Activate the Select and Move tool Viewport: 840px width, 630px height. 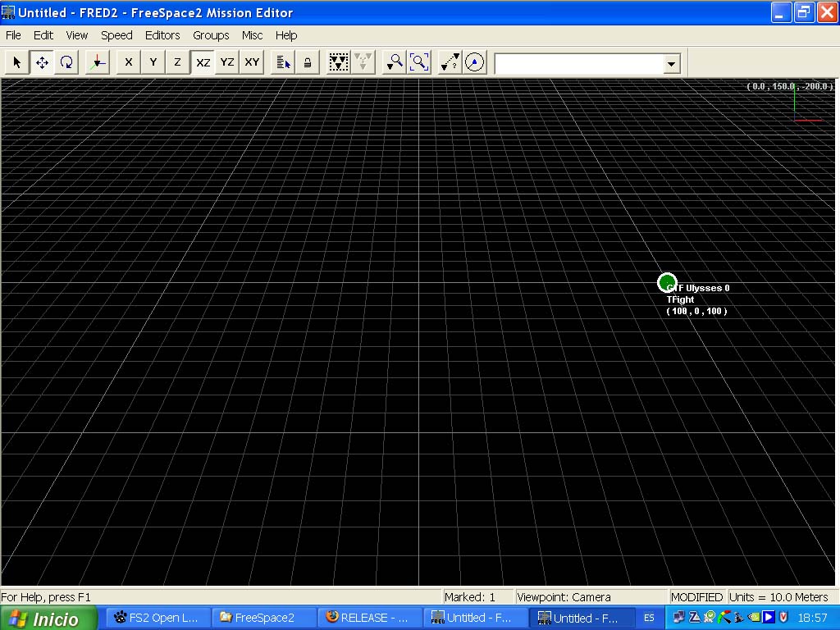click(42, 62)
